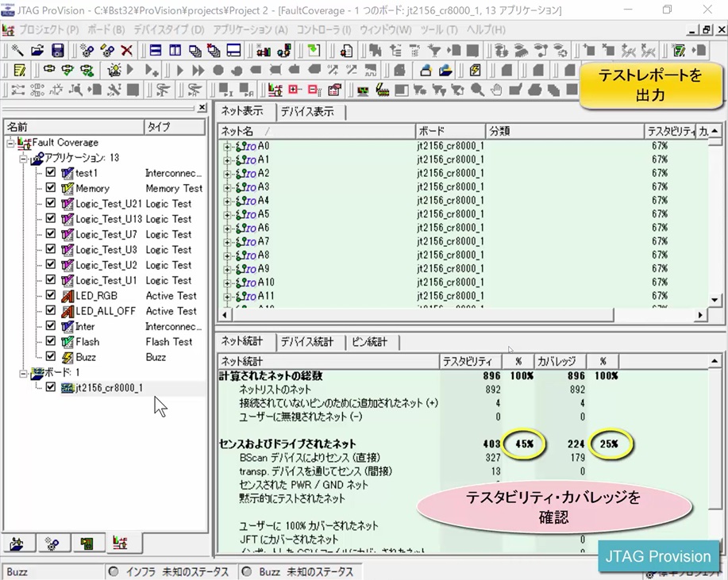
Task: Click the net list horizontal scrollbar right arrow
Action: click(x=699, y=315)
